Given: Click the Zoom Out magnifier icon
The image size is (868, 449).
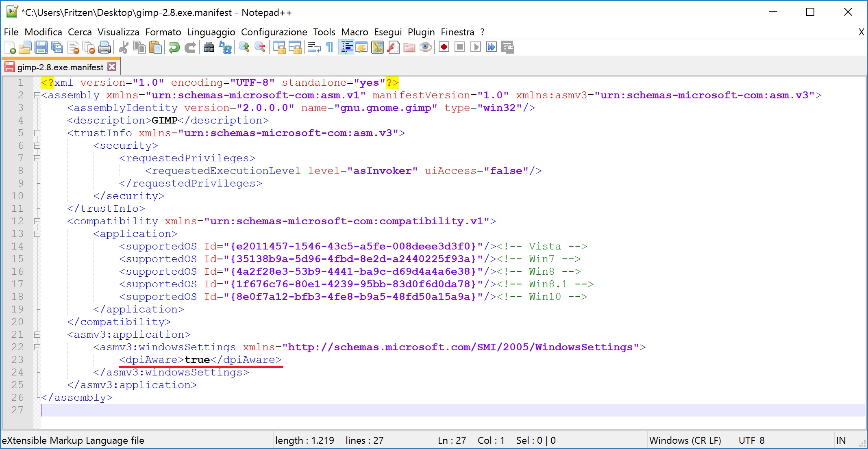Looking at the screenshot, I should pyautogui.click(x=260, y=48).
